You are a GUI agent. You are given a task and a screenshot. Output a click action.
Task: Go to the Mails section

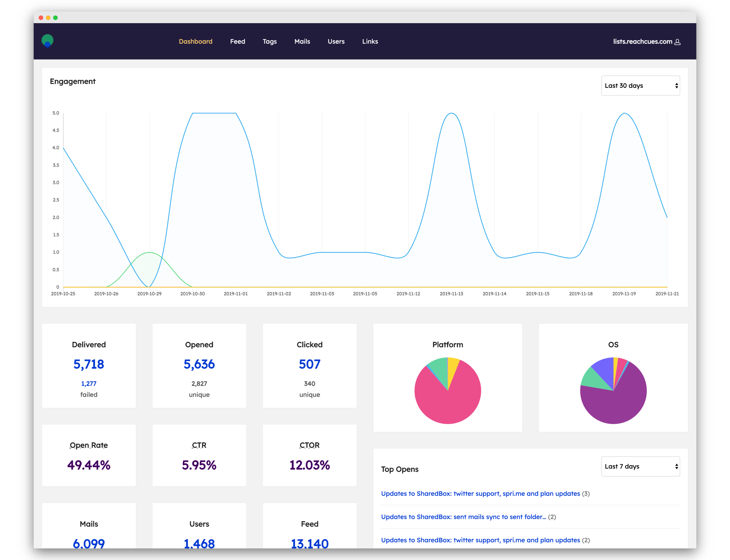[x=302, y=41]
